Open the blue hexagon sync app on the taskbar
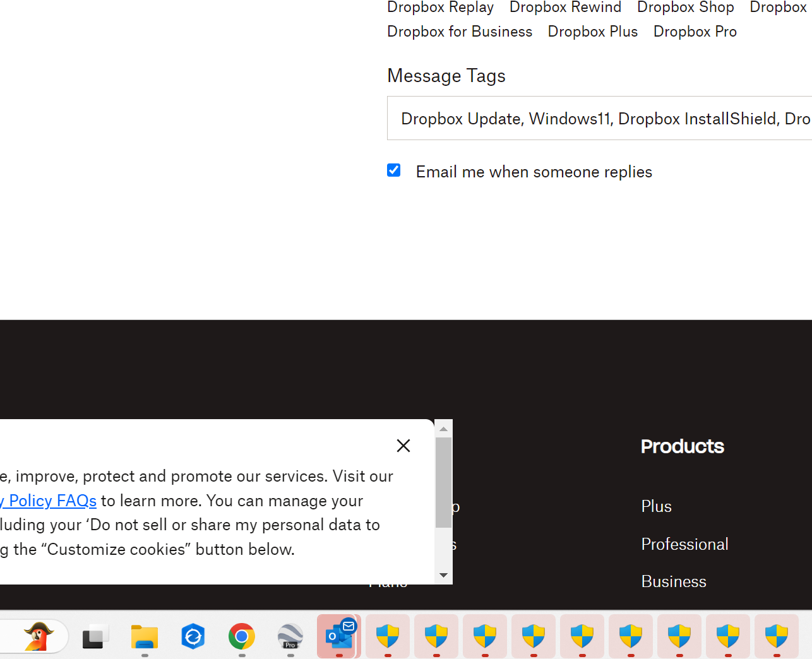 [x=193, y=636]
